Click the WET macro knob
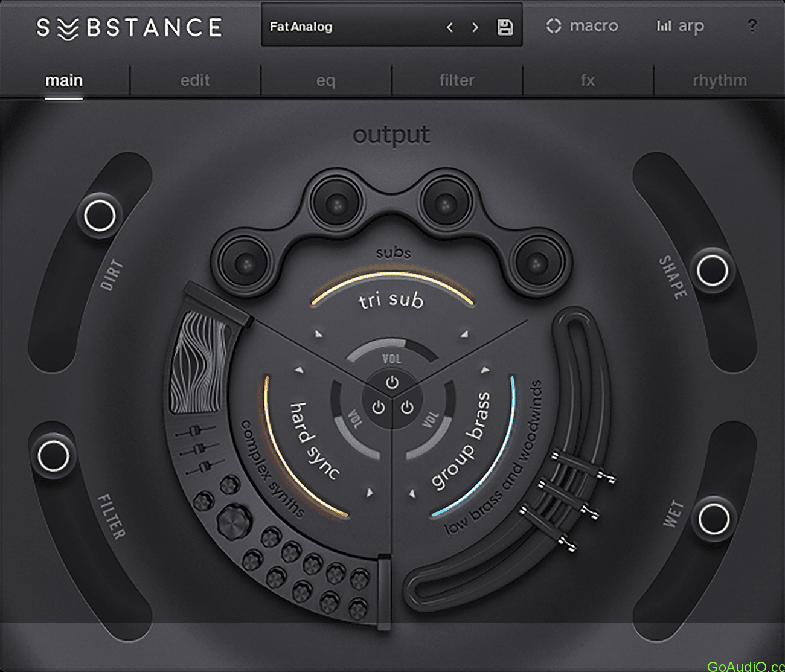This screenshot has height=672, width=785. point(713,516)
